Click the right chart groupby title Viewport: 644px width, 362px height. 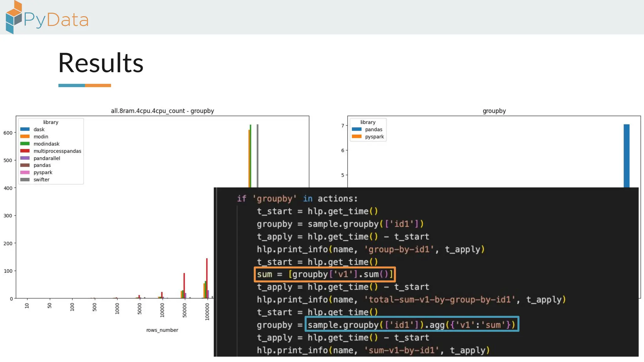point(494,111)
